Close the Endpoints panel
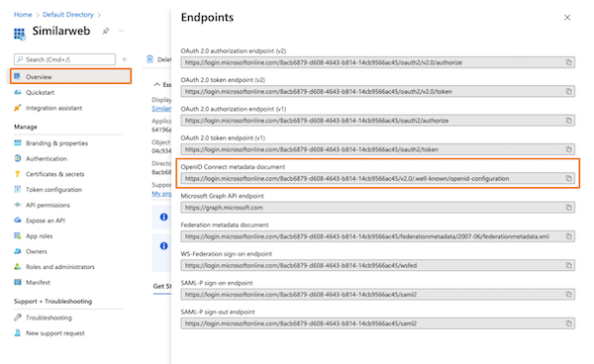This screenshot has width=594, height=364. tap(567, 18)
